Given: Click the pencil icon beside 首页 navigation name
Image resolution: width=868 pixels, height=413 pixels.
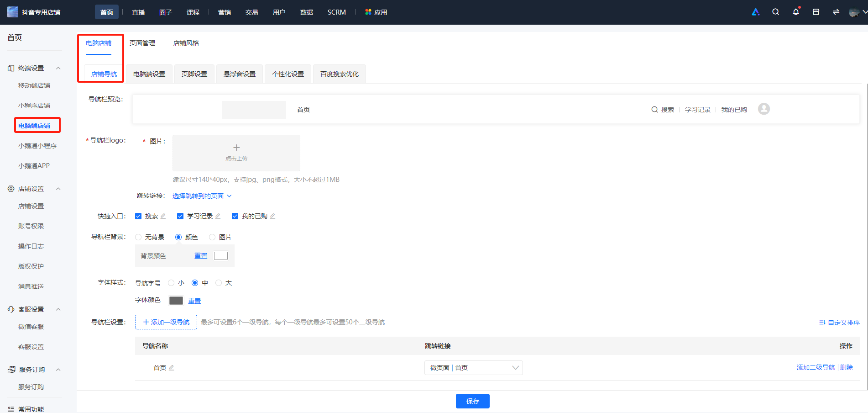Looking at the screenshot, I should 172,368.
